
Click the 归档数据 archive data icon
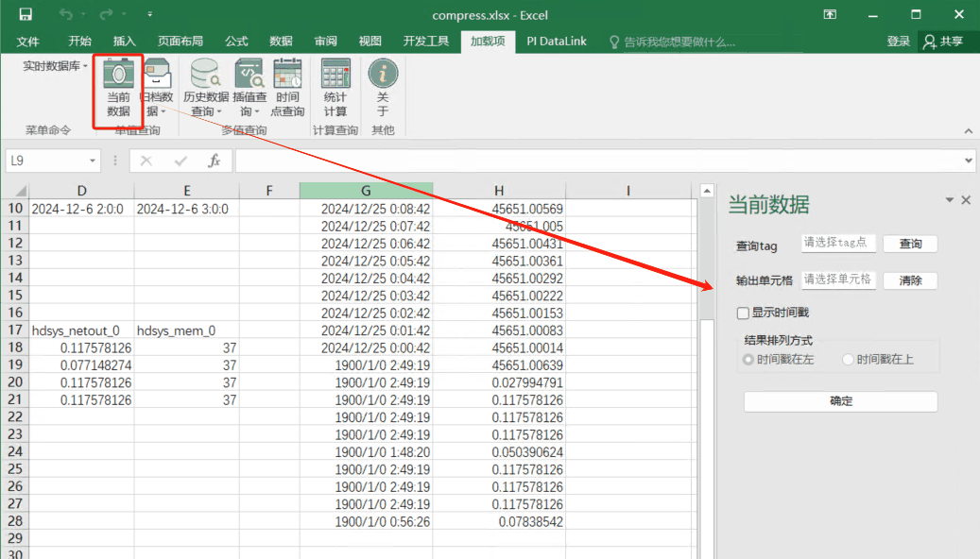point(156,88)
